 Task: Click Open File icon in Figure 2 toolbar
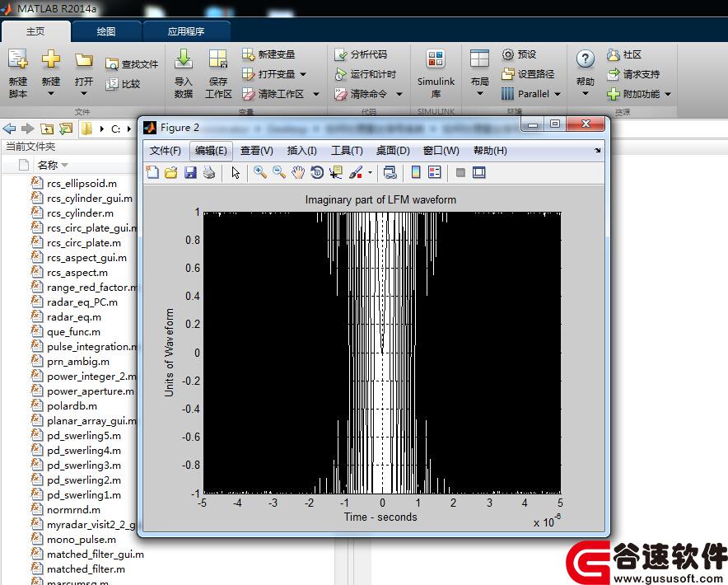(170, 173)
